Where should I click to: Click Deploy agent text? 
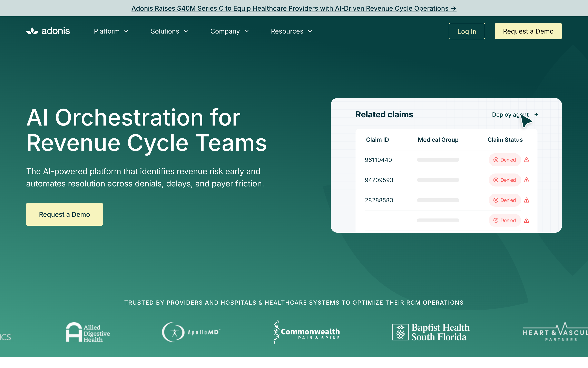tap(510, 115)
